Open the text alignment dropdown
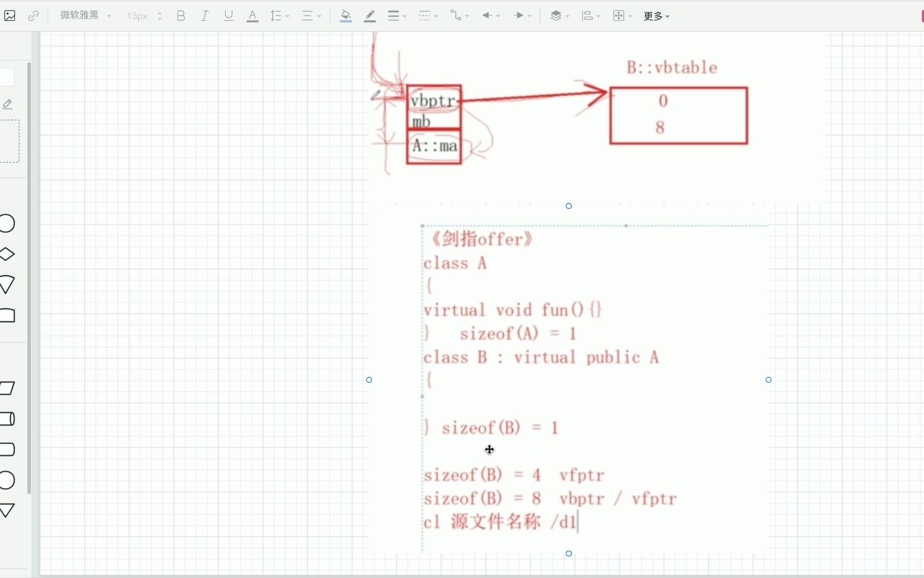The image size is (924, 578). tap(311, 16)
